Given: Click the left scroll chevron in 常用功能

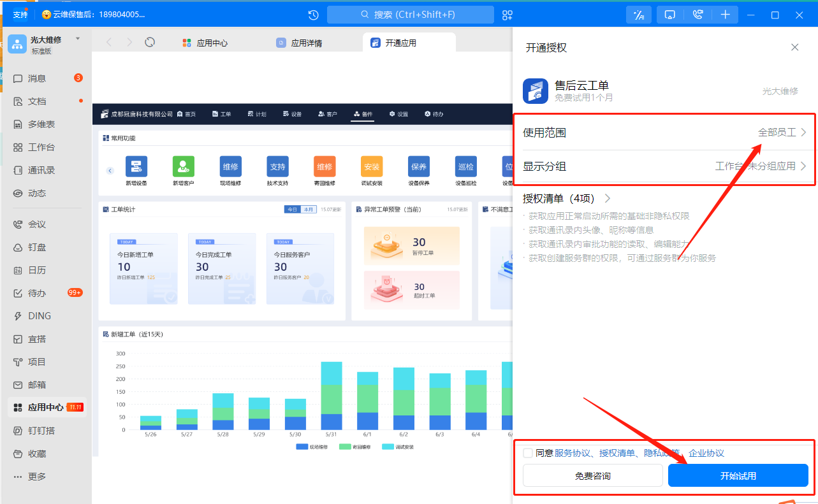Looking at the screenshot, I should click(x=110, y=171).
